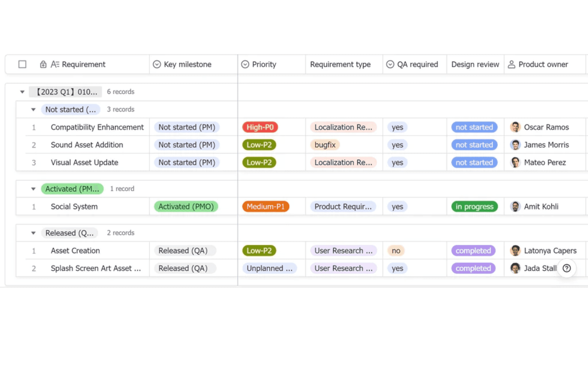Screen dimensions: 588x369
Task: Click the Priority column dropdown icon
Action: (245, 64)
